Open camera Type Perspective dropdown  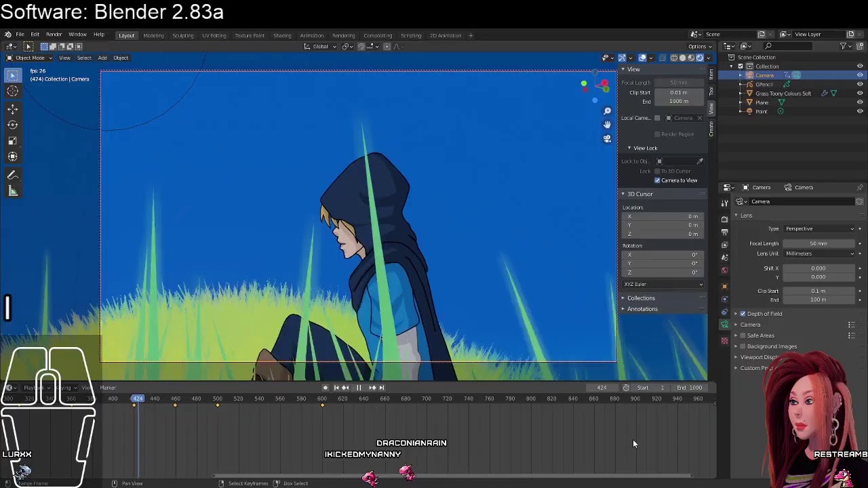click(819, 228)
